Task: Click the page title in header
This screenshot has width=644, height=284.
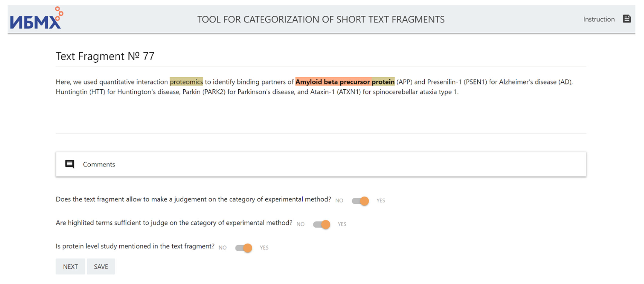Action: 321,19
